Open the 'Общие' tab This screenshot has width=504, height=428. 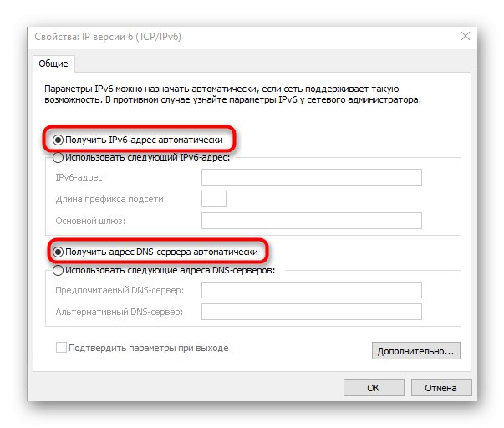click(x=55, y=64)
